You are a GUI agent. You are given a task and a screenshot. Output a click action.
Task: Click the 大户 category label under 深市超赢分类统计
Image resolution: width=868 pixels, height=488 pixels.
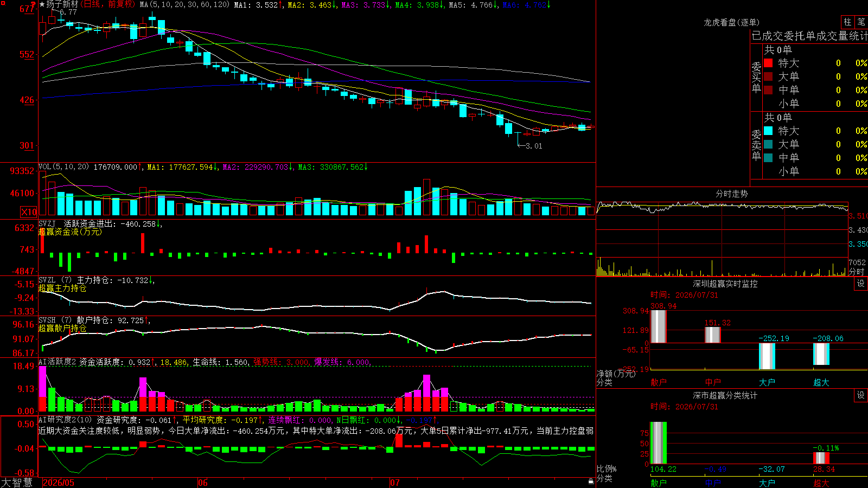coord(767,483)
